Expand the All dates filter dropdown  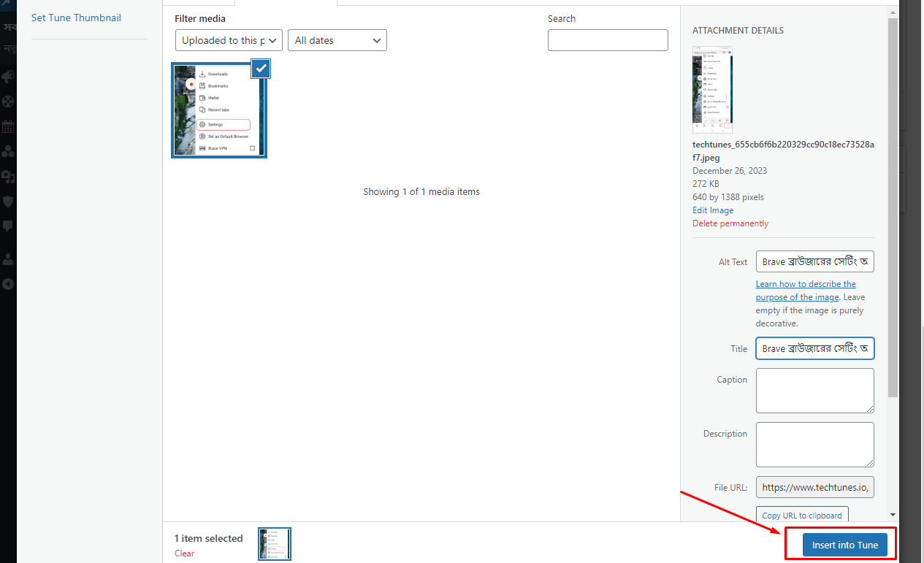click(x=337, y=40)
